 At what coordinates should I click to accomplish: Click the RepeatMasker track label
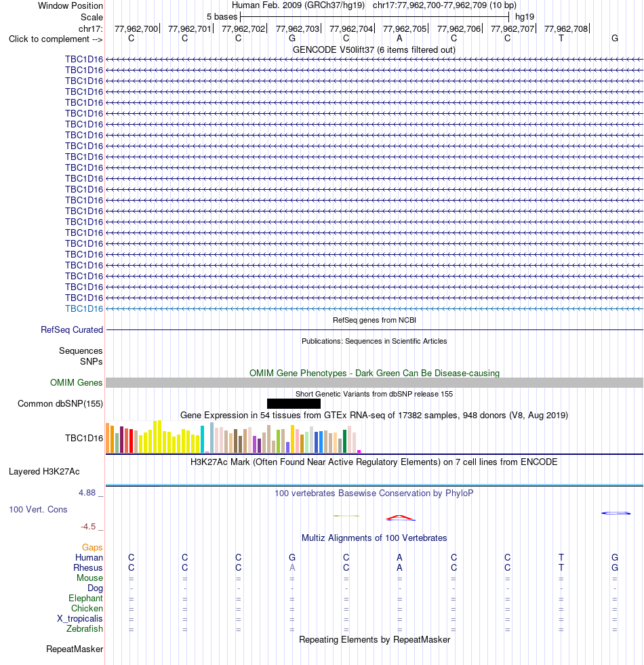75,649
